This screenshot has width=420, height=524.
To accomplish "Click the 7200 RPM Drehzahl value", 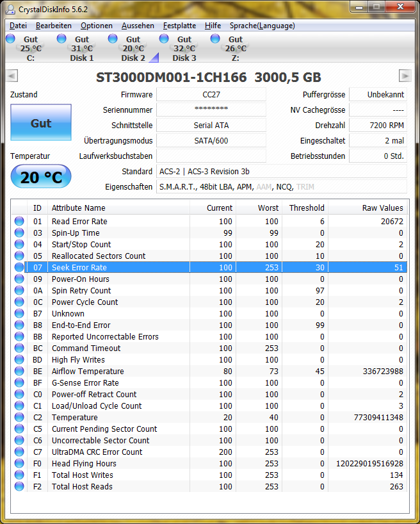I will [378, 126].
